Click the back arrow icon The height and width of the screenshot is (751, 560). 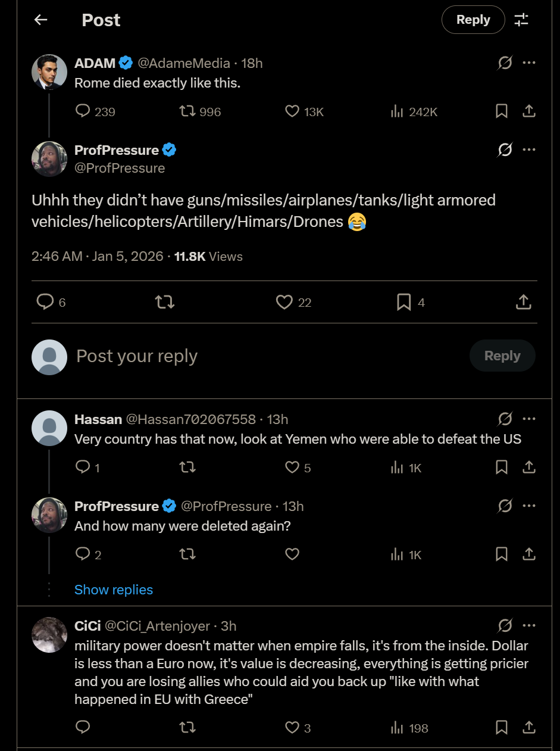tap(40, 20)
